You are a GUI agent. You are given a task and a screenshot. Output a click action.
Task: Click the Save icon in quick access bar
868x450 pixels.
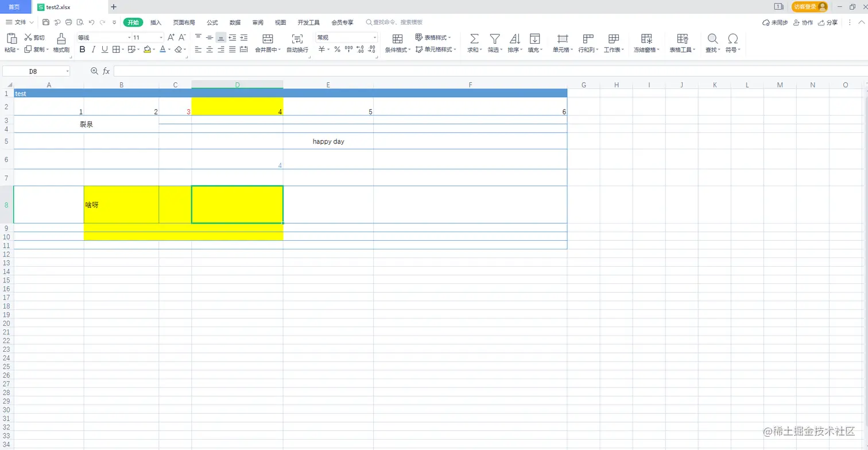(x=46, y=22)
